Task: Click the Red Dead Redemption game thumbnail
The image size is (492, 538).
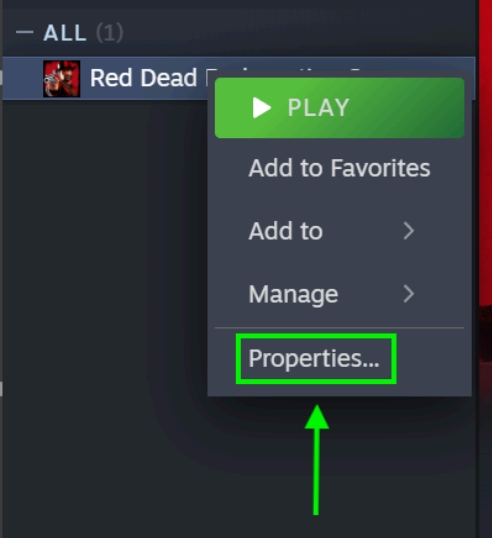Action: 62,79
